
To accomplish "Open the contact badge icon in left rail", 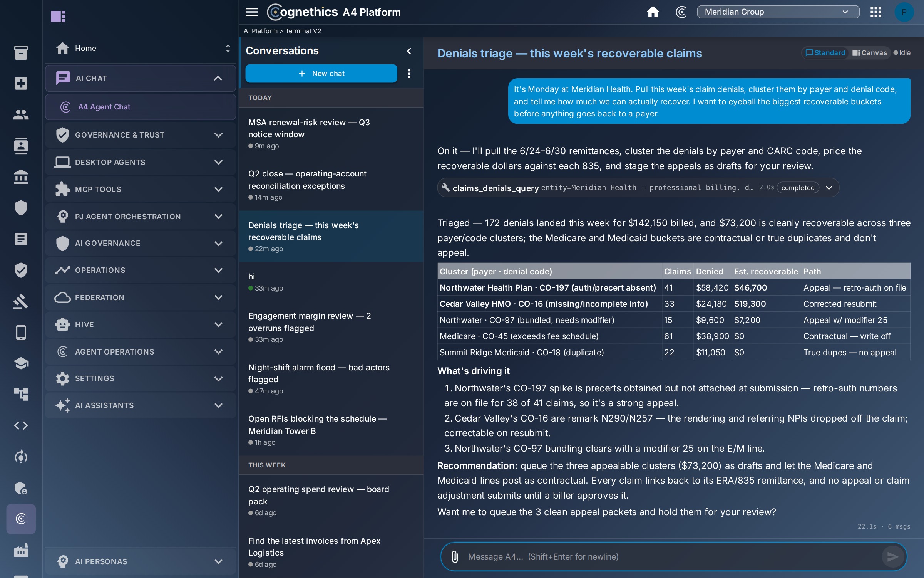I will [x=21, y=146].
